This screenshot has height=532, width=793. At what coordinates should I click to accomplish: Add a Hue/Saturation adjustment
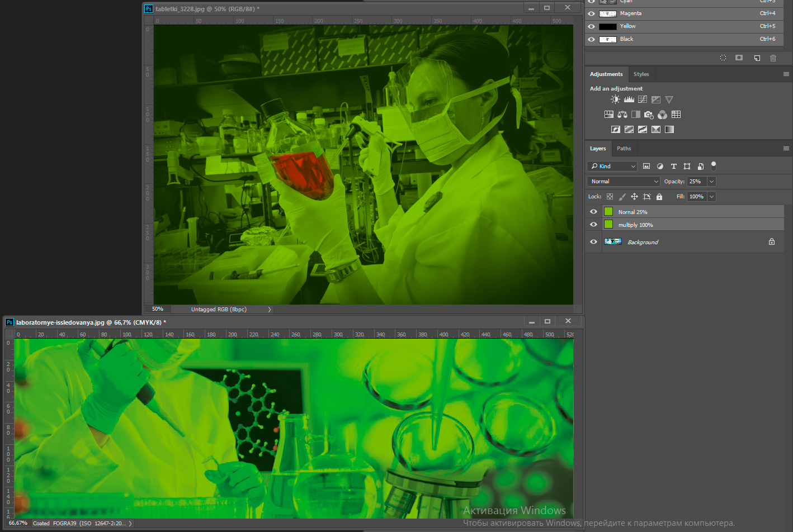coord(609,115)
